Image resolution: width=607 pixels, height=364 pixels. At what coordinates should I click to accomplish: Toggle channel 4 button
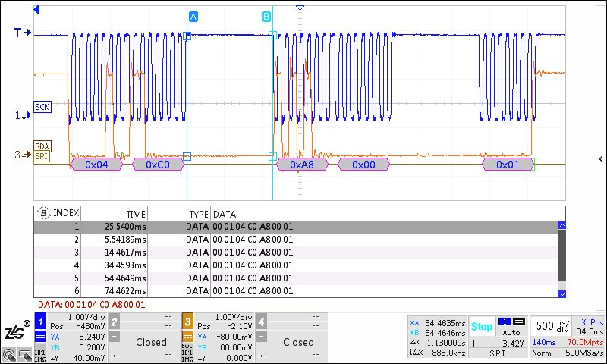click(x=261, y=322)
